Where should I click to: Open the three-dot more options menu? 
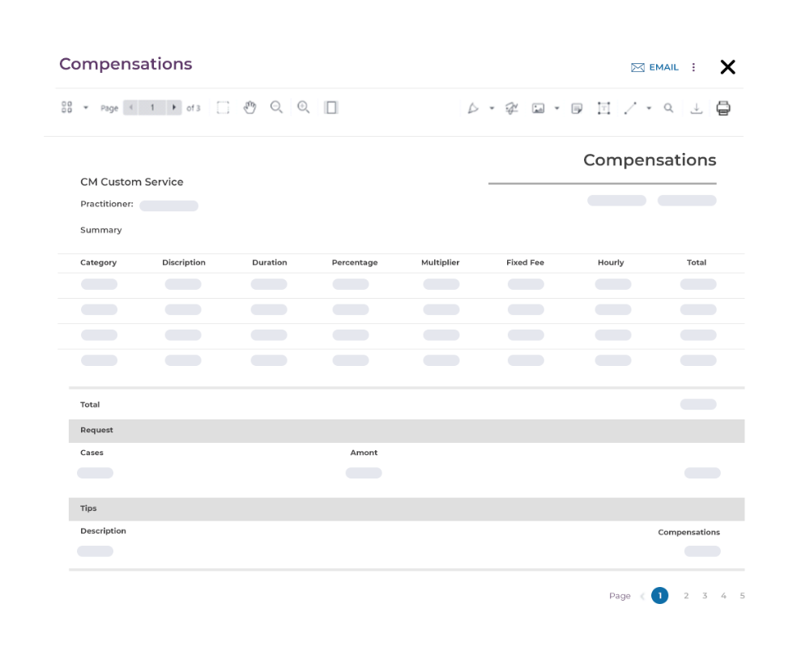coord(693,67)
